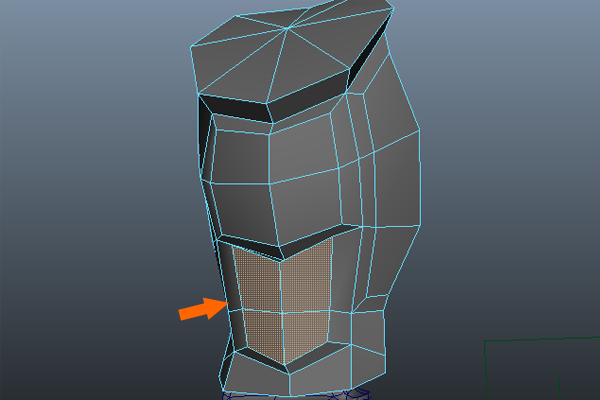Select the upper-right highlighted orange face
Viewport: 600px width, 400px height.
[x=306, y=276]
